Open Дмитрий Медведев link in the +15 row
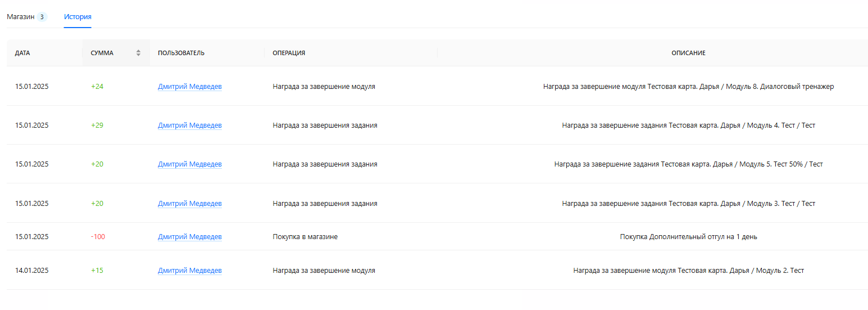868x310 pixels. 190,271
